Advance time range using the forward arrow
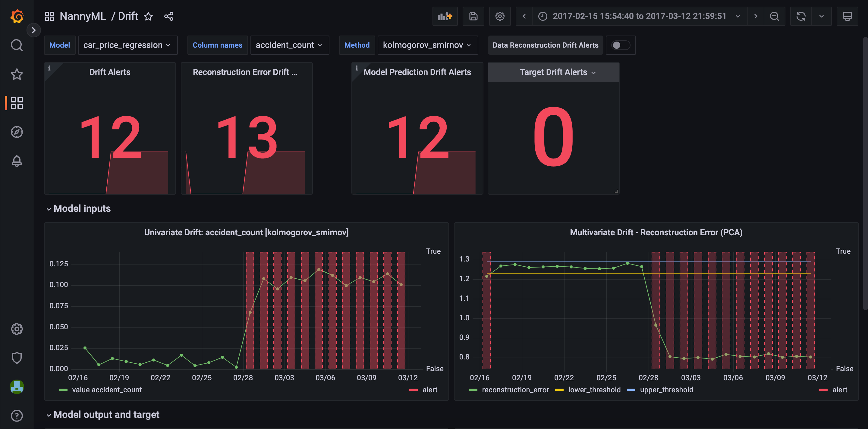 pyautogui.click(x=756, y=16)
